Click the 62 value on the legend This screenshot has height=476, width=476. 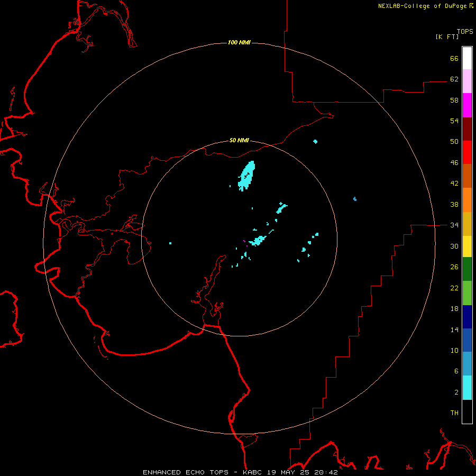point(454,79)
